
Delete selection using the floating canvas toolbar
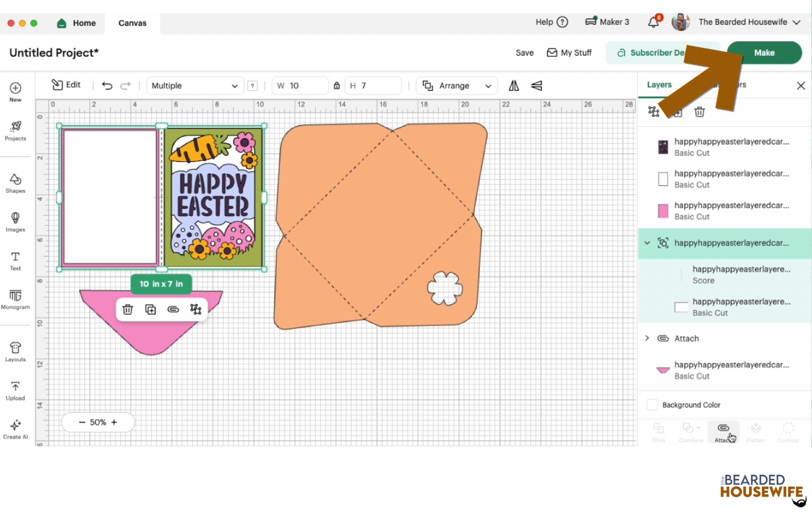128,309
